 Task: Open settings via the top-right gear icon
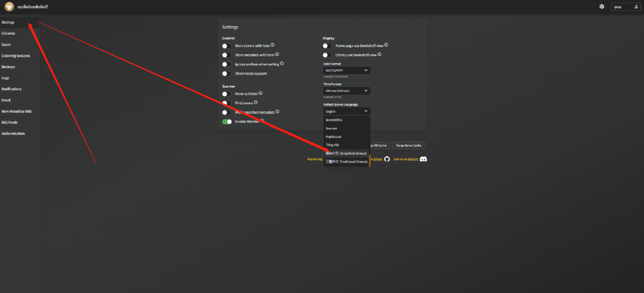[x=602, y=7]
